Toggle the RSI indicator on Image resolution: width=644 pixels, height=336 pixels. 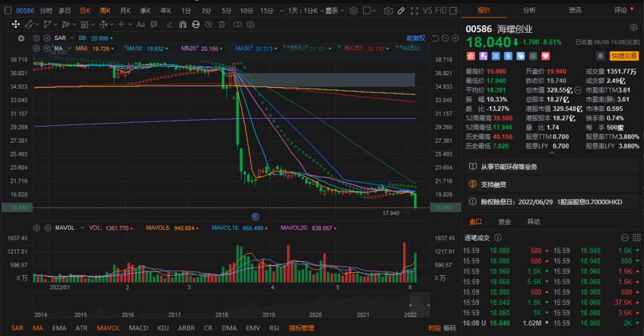[x=274, y=328]
